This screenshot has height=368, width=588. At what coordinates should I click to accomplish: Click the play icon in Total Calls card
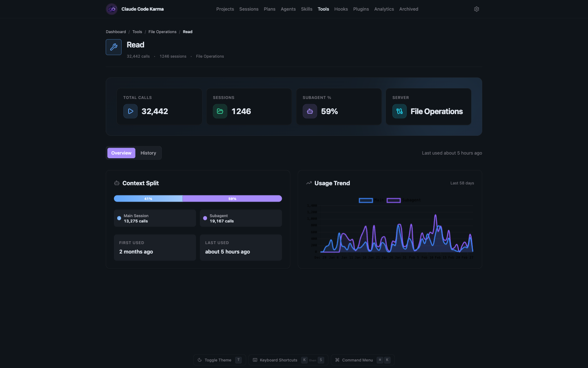click(130, 111)
